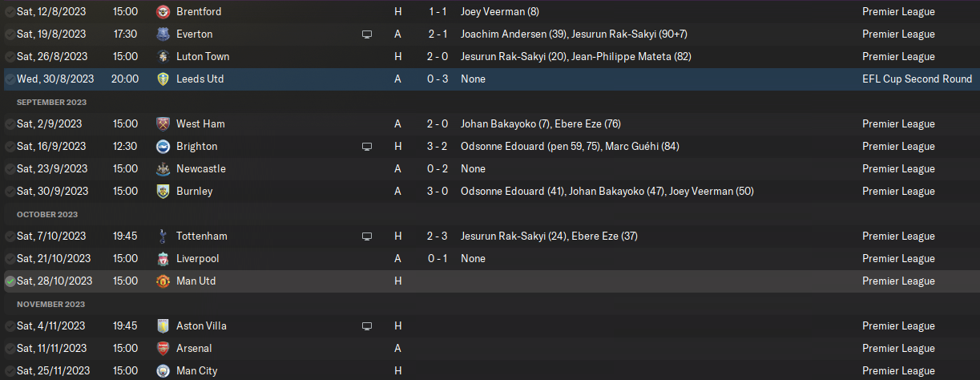Open the Leeds Utd crest icon

pos(163,79)
